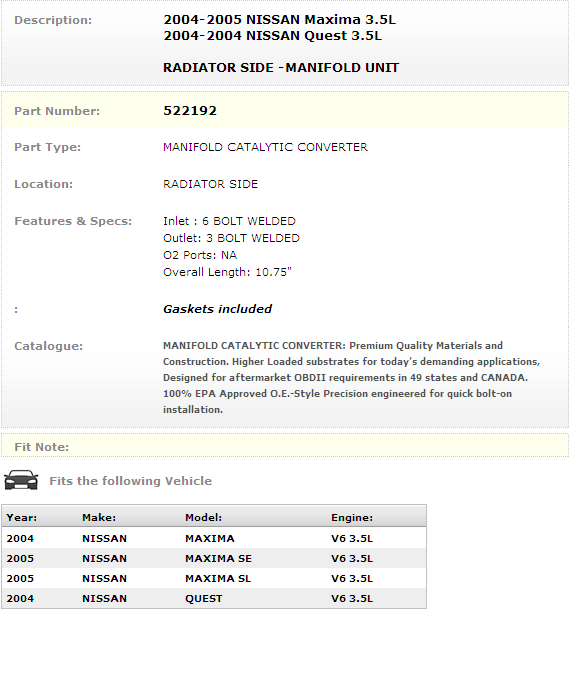570x675 pixels.
Task: Click the car icon beside the vehicle fitment heading
Action: click(21, 480)
